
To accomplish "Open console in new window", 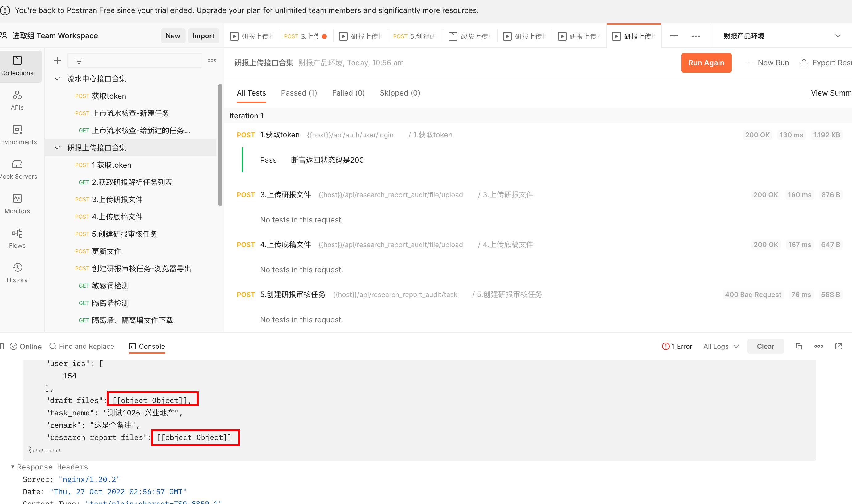I will pyautogui.click(x=838, y=346).
